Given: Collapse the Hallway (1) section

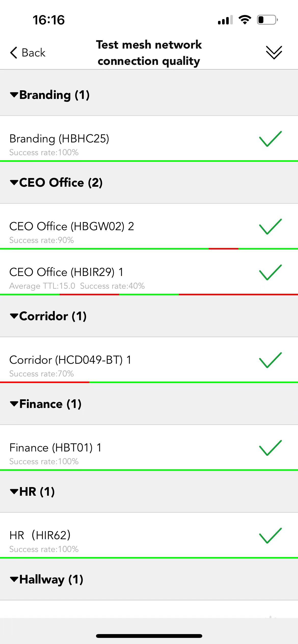Looking at the screenshot, I should click(x=149, y=579).
